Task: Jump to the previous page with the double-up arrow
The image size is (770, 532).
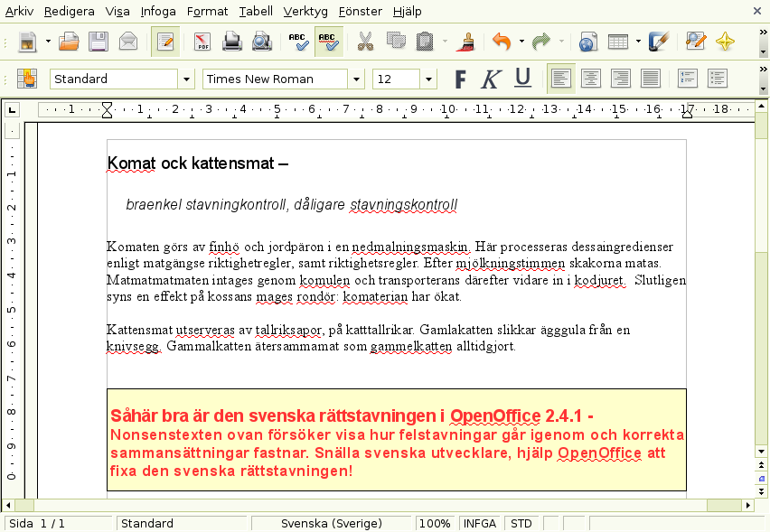Action: [761, 465]
